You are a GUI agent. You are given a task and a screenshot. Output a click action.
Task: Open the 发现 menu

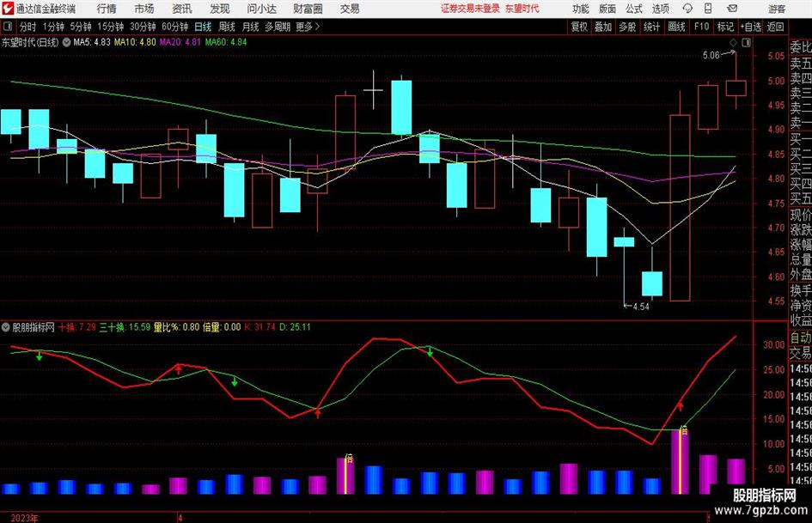pos(220,9)
